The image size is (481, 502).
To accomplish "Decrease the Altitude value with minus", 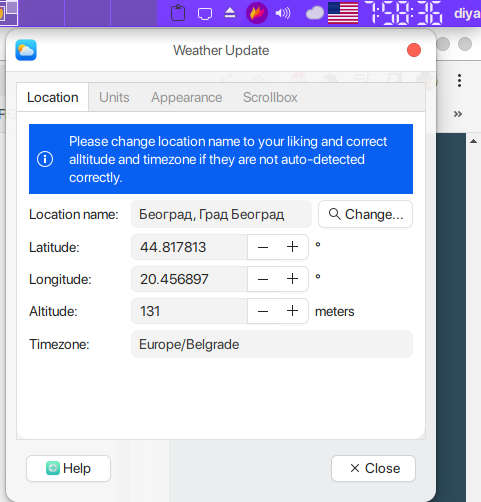I will tap(263, 311).
